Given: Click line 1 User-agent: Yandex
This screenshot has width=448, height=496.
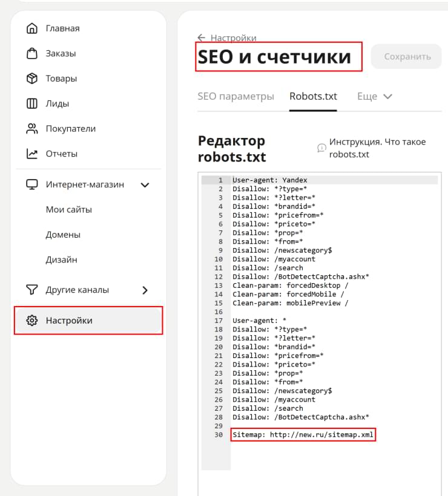Looking at the screenshot, I should [270, 180].
